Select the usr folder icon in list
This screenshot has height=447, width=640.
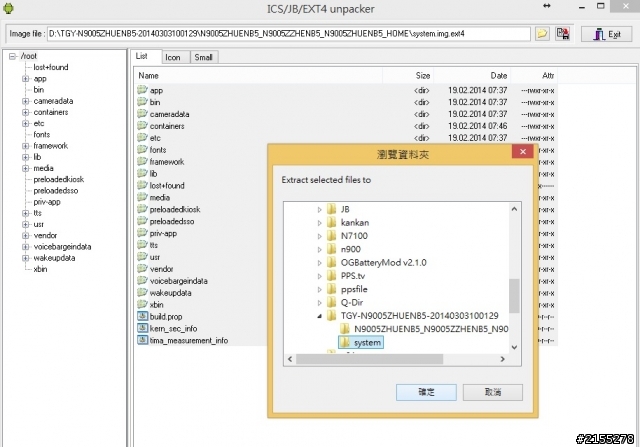tap(142, 257)
